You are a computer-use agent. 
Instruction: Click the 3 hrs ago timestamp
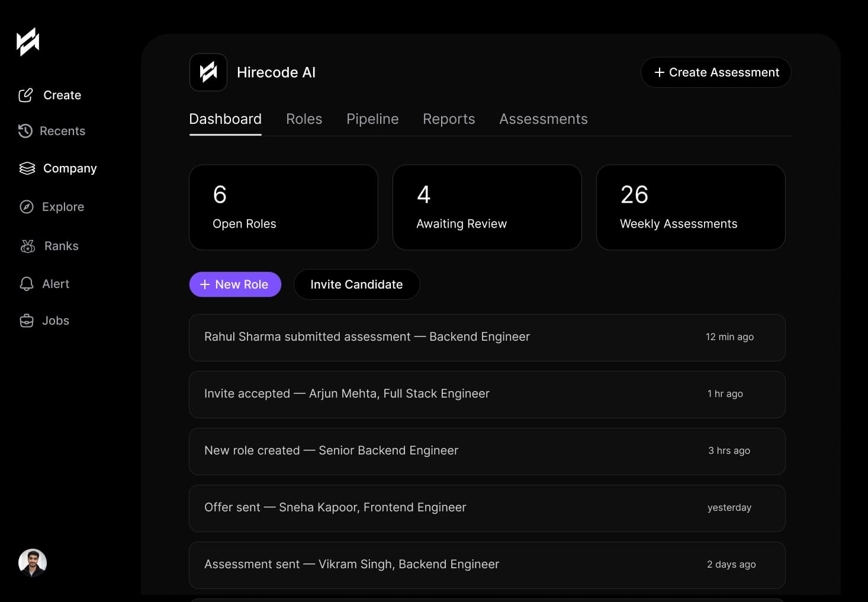point(729,450)
